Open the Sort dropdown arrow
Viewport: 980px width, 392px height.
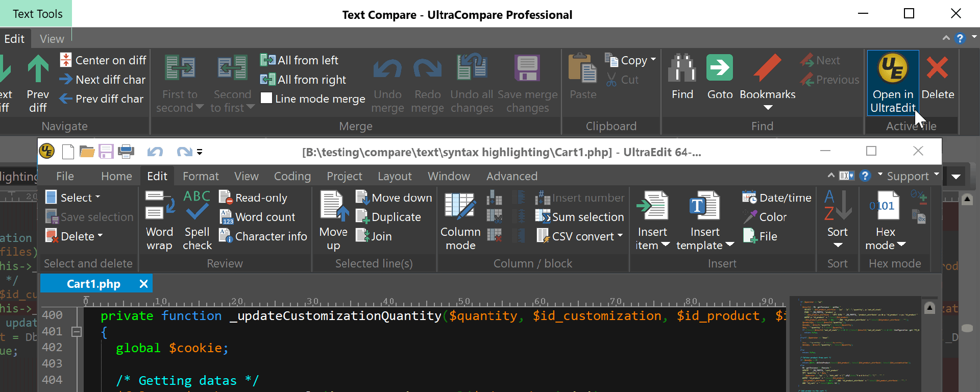click(838, 246)
